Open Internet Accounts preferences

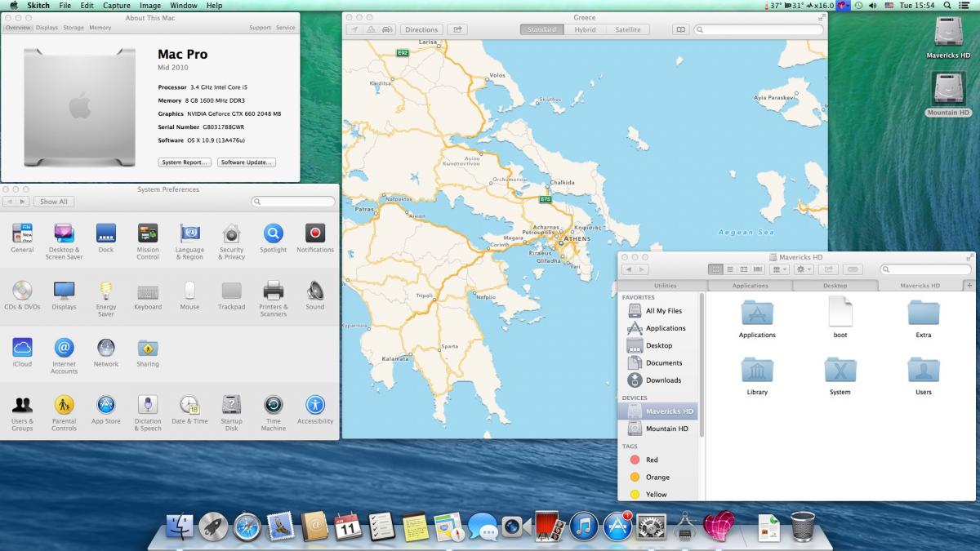click(x=64, y=355)
